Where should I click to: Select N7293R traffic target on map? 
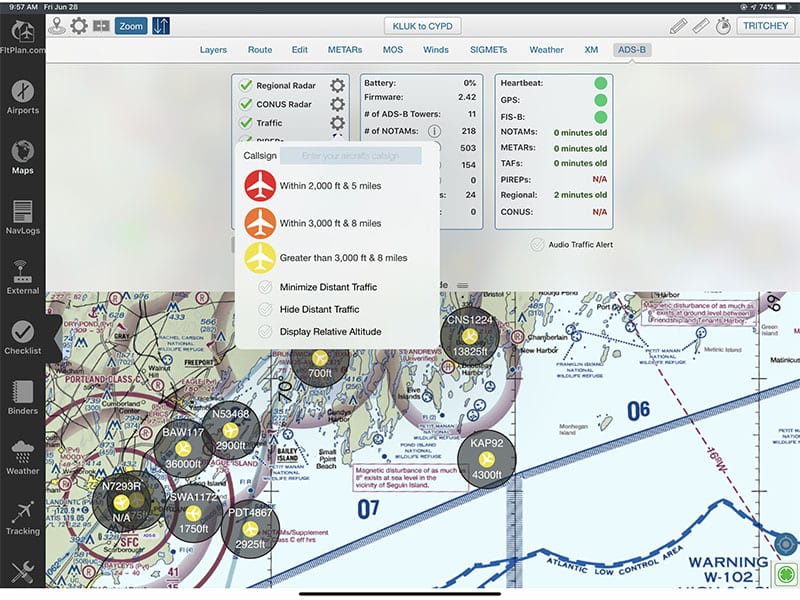(x=121, y=502)
